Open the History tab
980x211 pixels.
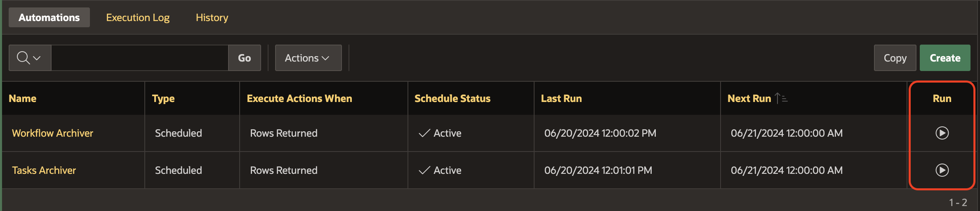click(212, 17)
